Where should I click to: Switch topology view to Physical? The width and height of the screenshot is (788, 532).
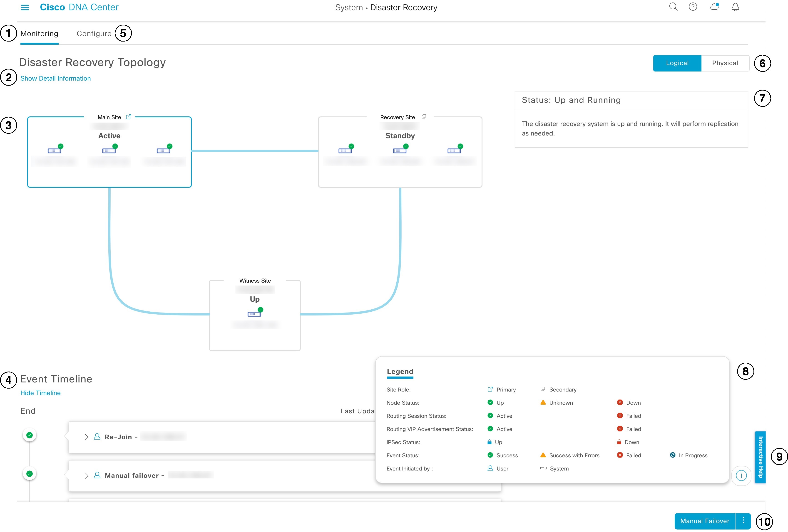coord(725,63)
